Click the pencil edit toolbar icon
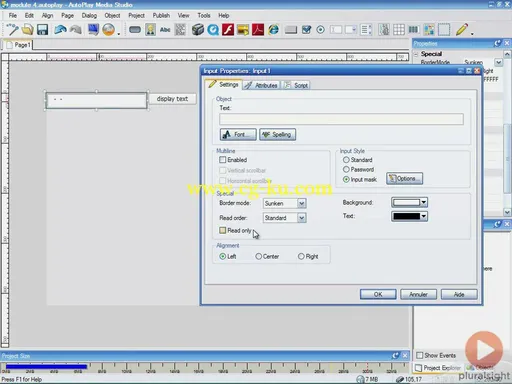 coord(461,30)
